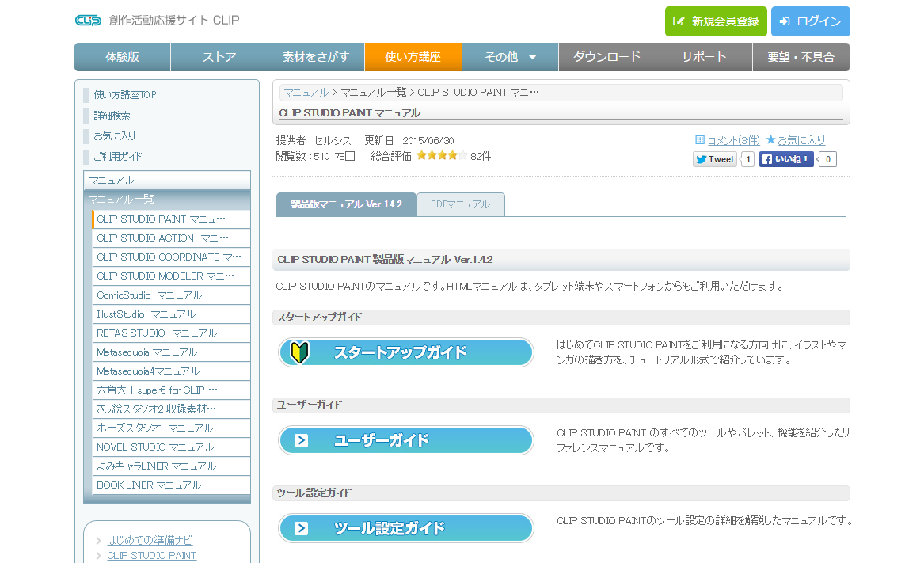
Task: Open the スタートアップガイド blue banner button
Action: coord(406,352)
